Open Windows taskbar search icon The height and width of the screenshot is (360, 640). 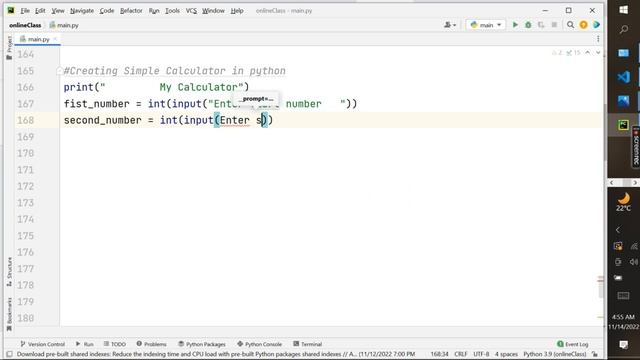(623, 30)
